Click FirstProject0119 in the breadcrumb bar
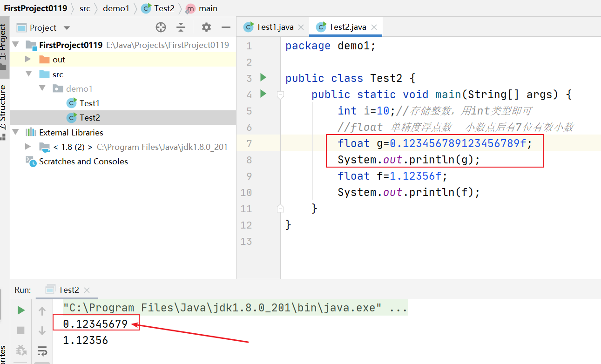This screenshot has width=601, height=364. click(x=35, y=8)
